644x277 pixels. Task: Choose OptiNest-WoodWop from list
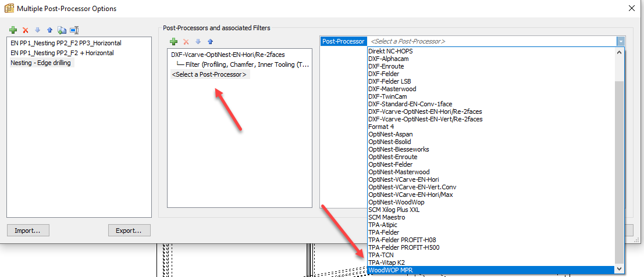[491, 202]
